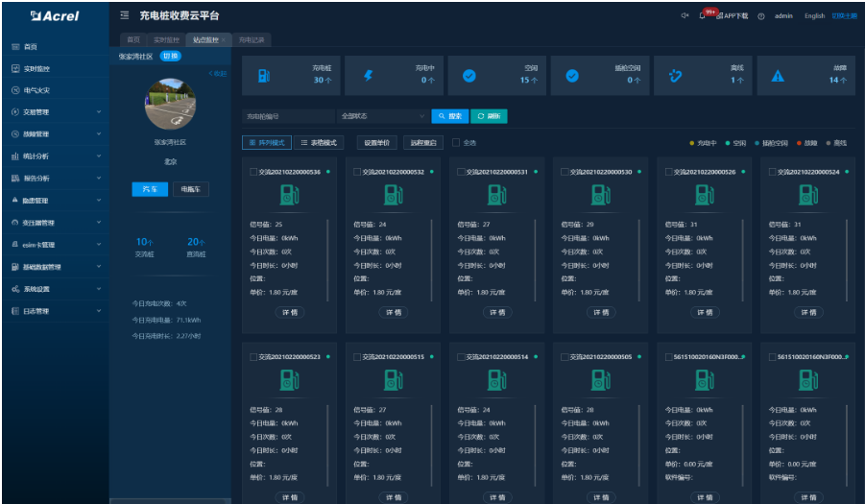Screen dimensions: 865x504
Task: Click charger icon of pile 交流20210220000536
Action: coord(289,195)
